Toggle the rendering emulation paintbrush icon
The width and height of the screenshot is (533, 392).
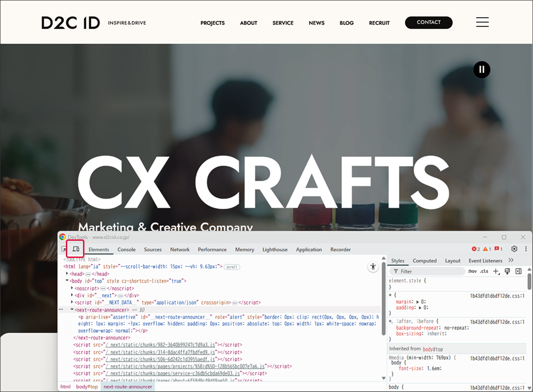507,271
